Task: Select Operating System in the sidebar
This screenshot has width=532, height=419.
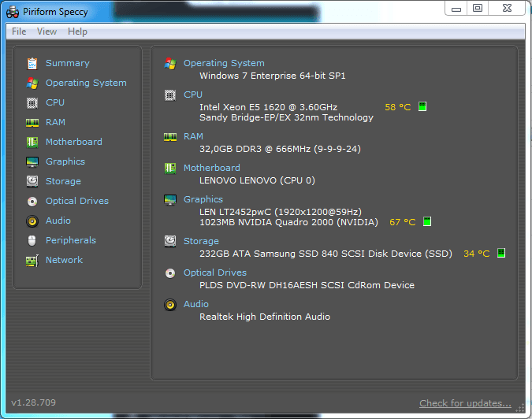Action: (x=85, y=83)
